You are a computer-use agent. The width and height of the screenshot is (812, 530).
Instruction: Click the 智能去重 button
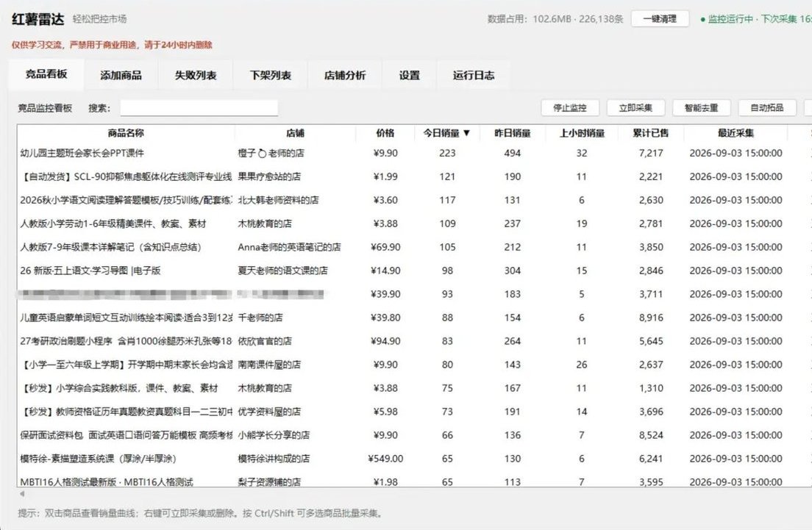pyautogui.click(x=701, y=107)
